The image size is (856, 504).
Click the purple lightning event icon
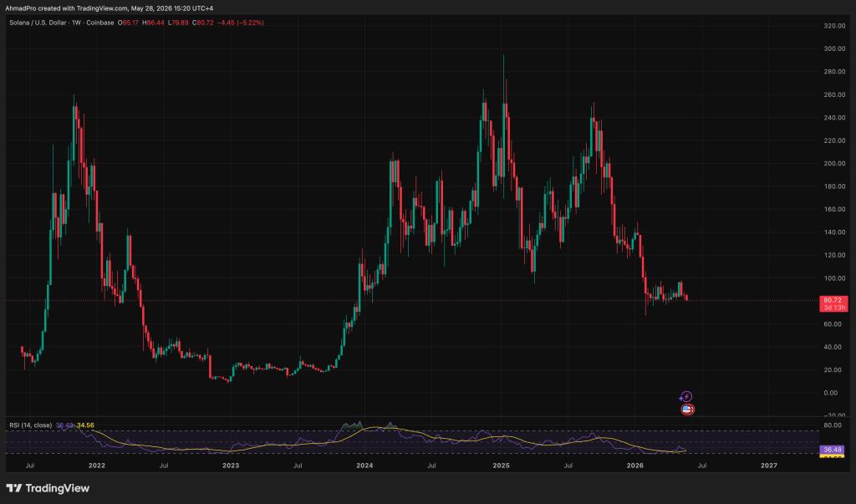[687, 396]
